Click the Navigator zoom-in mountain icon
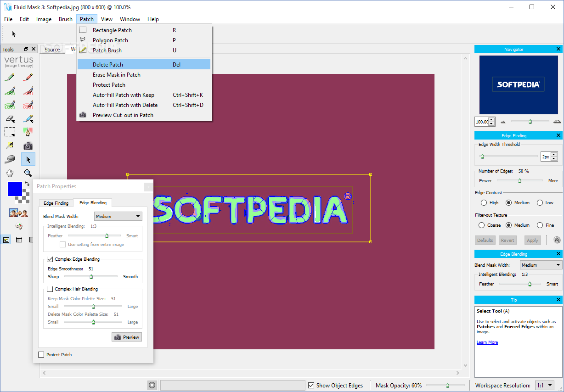Viewport: 564px width, 392px height. point(557,122)
